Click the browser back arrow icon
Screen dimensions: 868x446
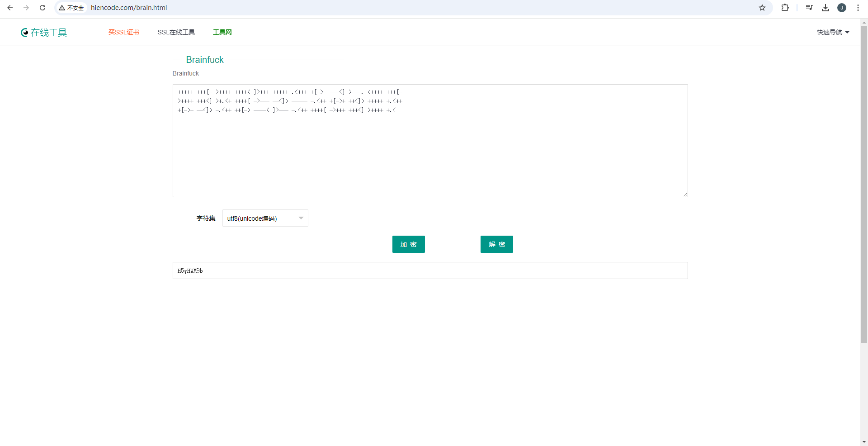click(10, 8)
